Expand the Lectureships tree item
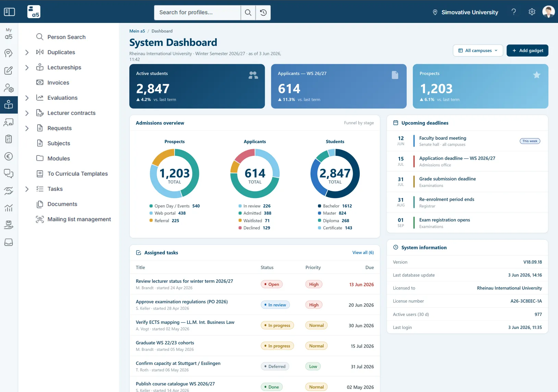The image size is (558, 392). [x=27, y=68]
